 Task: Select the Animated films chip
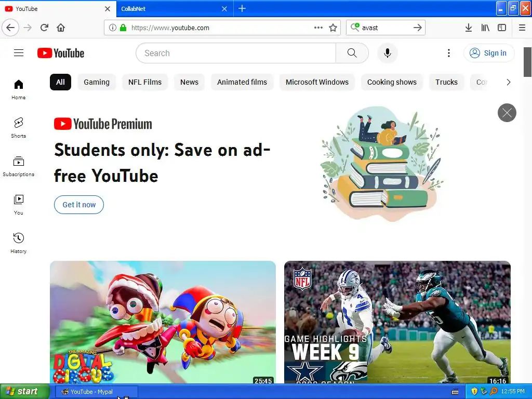[242, 82]
